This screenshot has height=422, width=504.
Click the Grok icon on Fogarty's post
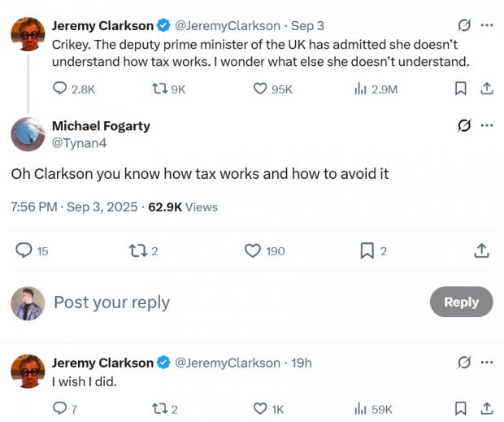465,125
